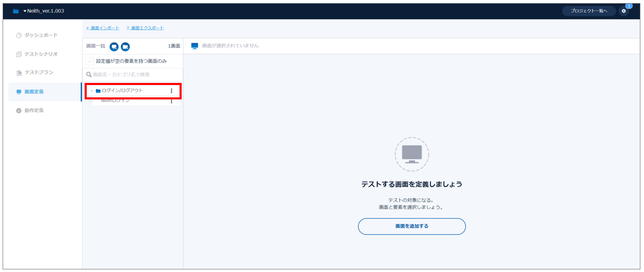
Task: Click the プロジェクト一覧へ button
Action: (589, 11)
